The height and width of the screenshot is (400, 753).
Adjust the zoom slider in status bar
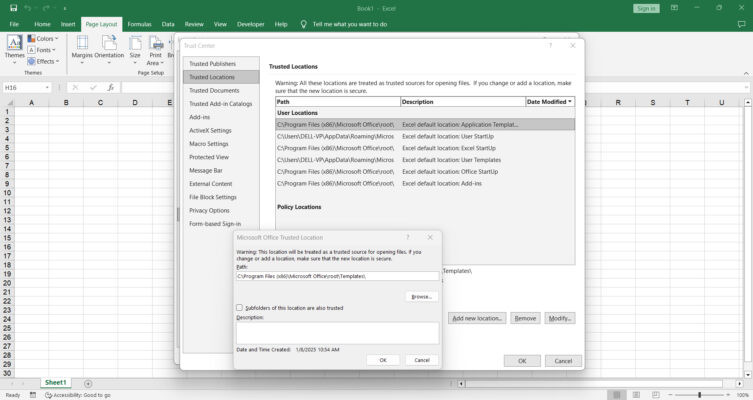699,395
